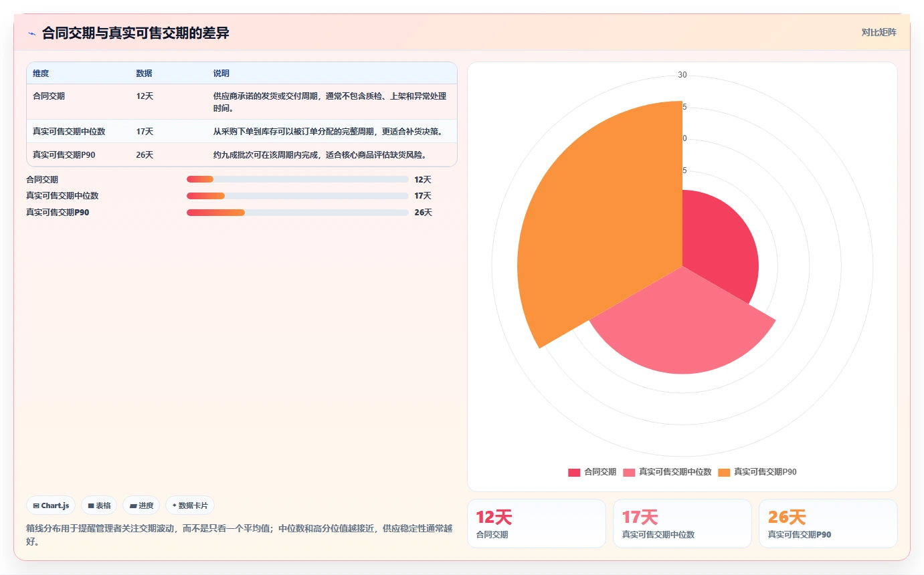Click the 真实可售交期P90 progress bar

pos(298,213)
